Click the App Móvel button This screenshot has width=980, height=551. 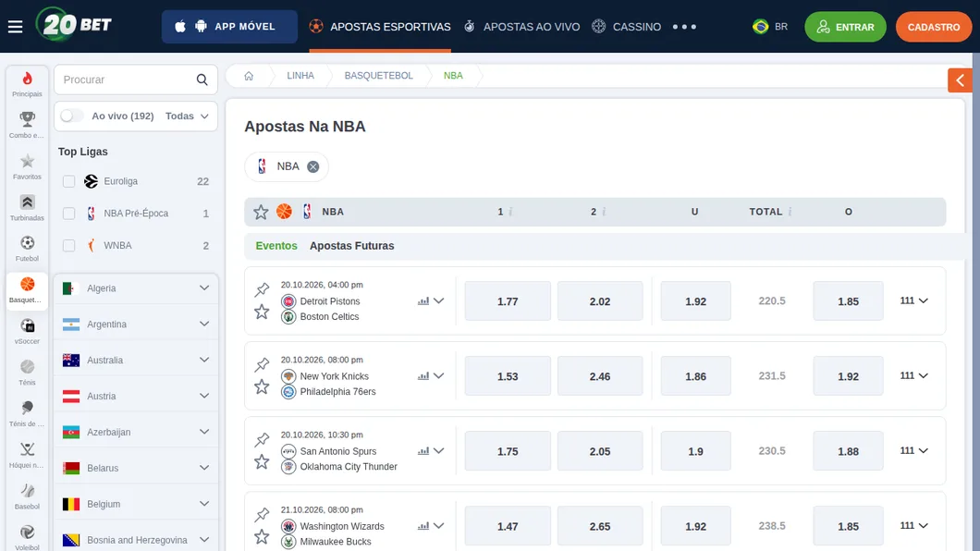pyautogui.click(x=229, y=27)
